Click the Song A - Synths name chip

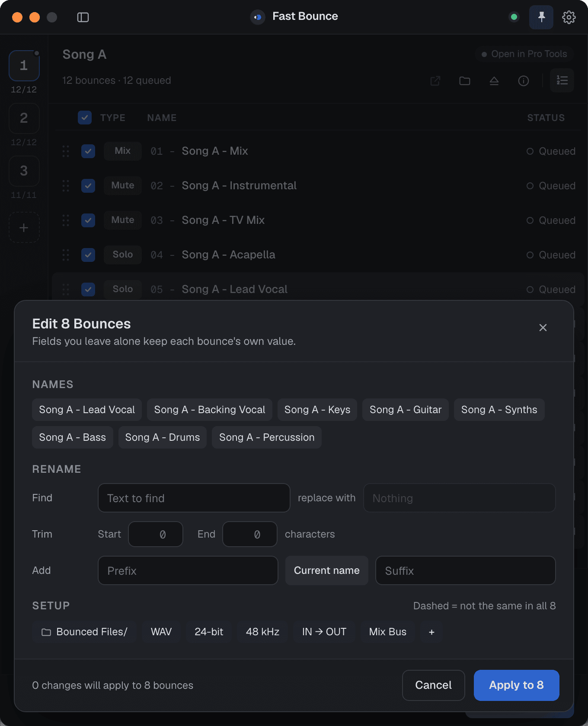[499, 410]
